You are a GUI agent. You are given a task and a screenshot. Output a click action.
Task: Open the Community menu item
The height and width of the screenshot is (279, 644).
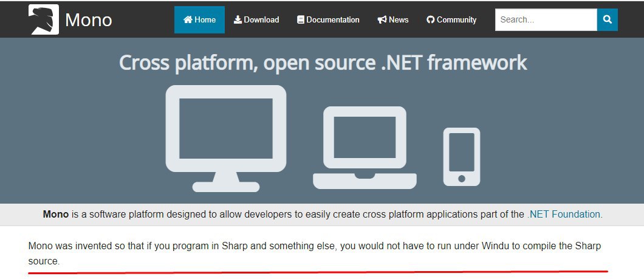[456, 20]
